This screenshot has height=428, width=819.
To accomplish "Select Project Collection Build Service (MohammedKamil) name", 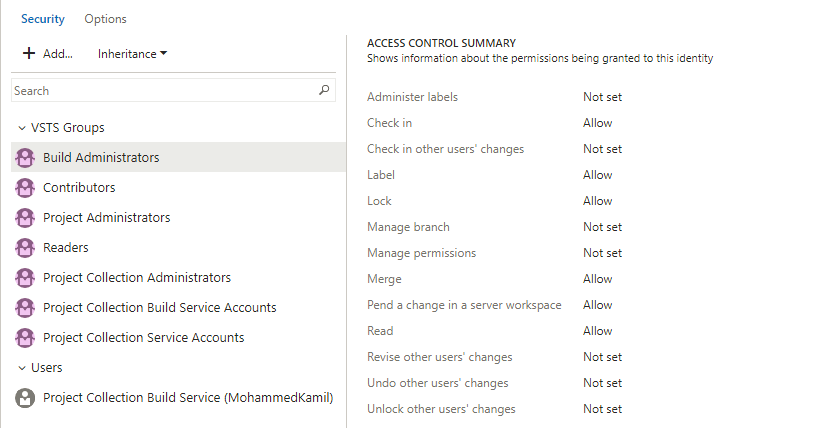I will [188, 398].
